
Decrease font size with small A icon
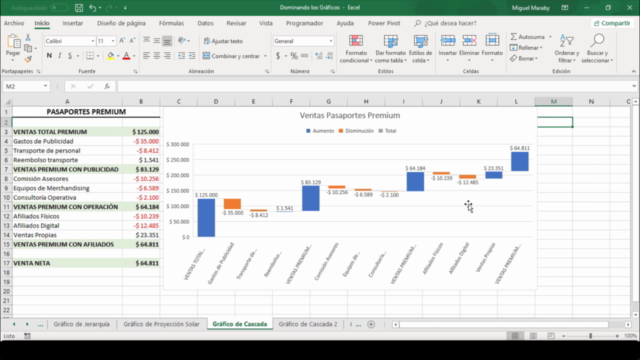coord(132,41)
